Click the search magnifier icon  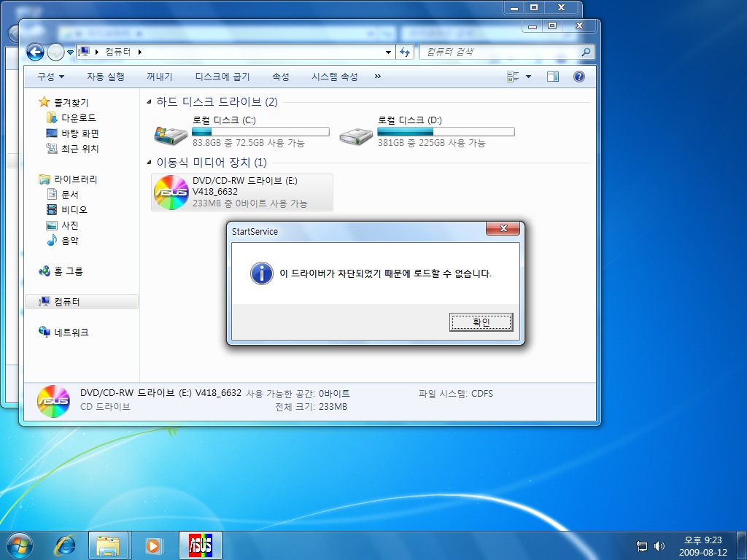(x=586, y=52)
